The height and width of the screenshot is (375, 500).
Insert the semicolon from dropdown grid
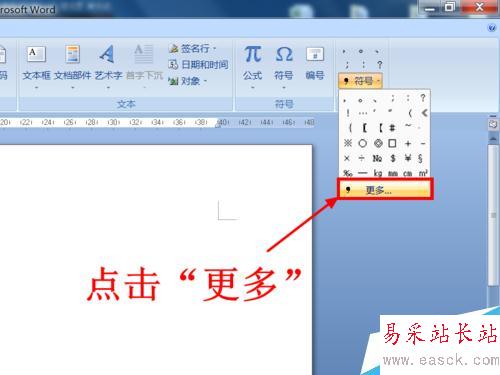(x=393, y=98)
